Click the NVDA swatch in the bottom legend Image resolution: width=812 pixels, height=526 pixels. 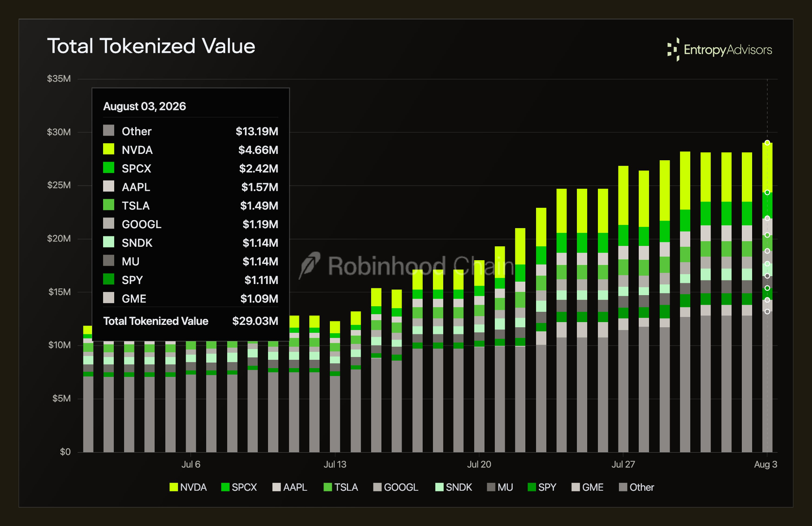click(174, 487)
